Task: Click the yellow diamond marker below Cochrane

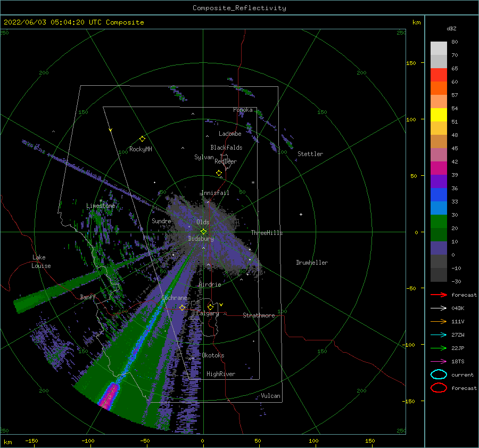Action: tap(182, 308)
